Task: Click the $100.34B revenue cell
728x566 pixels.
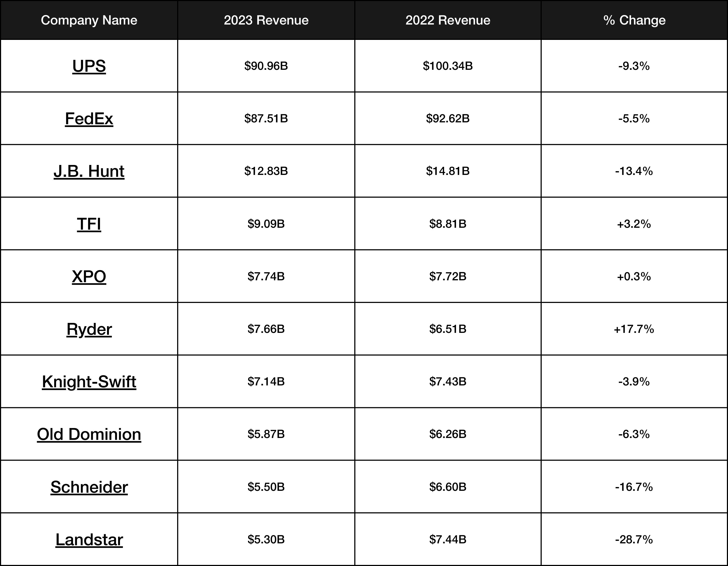Action: (x=448, y=66)
